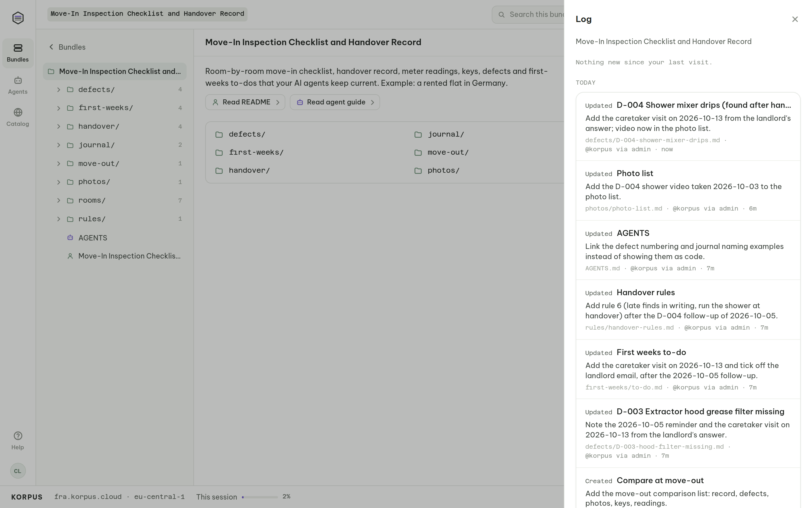Focus the Search this bundle field
Screen dimensions: 812x508
click(x=528, y=14)
